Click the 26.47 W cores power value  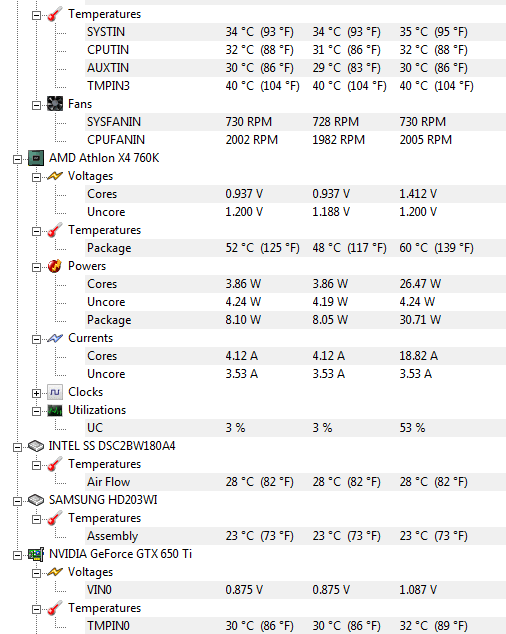(420, 284)
